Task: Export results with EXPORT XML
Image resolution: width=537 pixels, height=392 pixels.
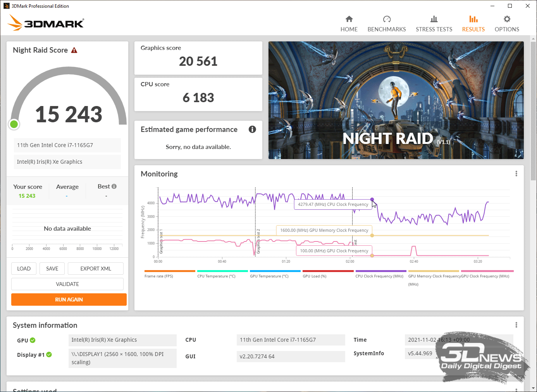Action: 96,269
